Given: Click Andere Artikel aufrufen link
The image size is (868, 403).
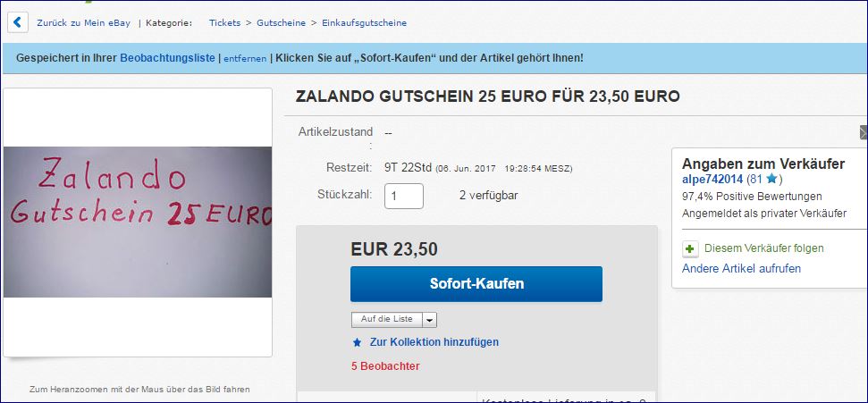Looking at the screenshot, I should (x=741, y=269).
